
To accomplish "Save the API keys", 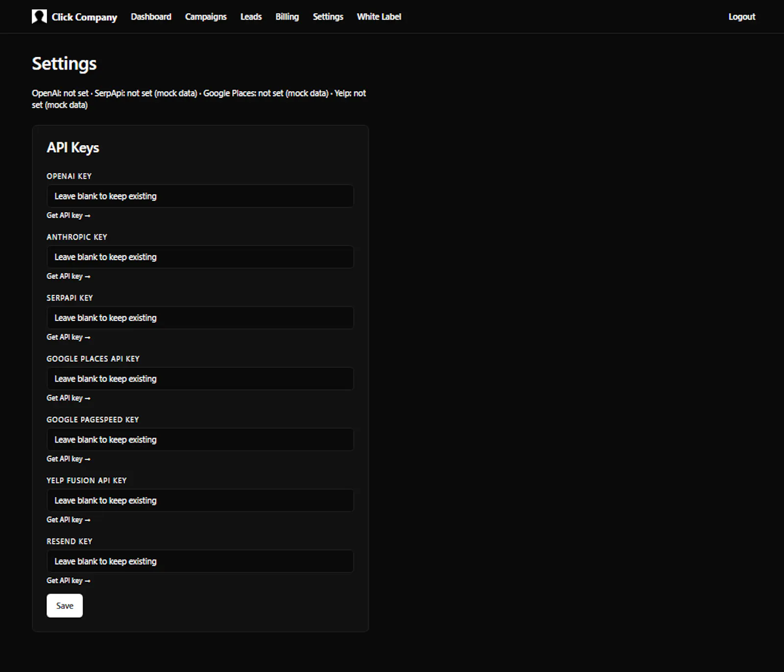I will pyautogui.click(x=65, y=605).
